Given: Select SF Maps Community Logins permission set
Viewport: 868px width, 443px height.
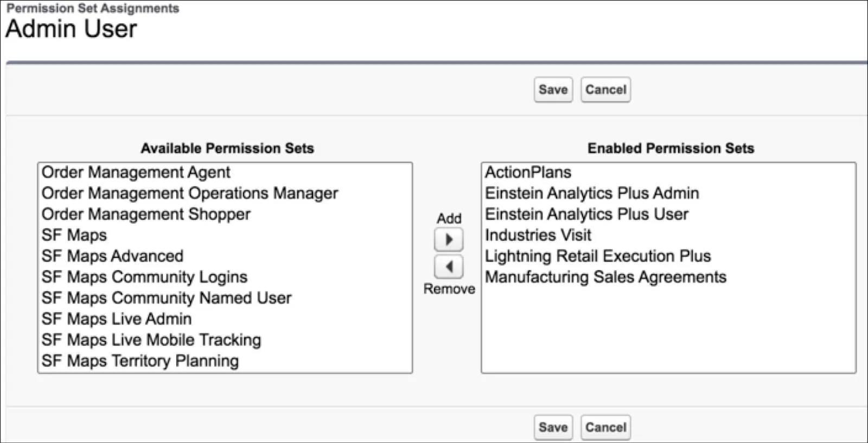Looking at the screenshot, I should pos(144,277).
